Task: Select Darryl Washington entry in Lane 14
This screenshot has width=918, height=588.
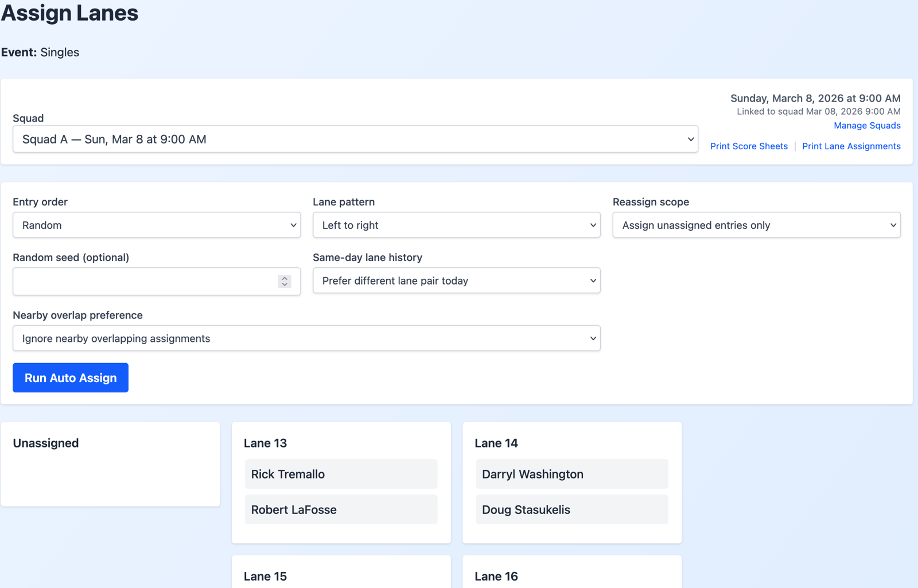Action: 572,474
